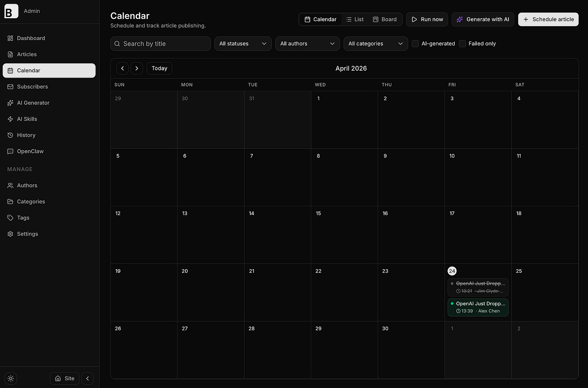Enable the AI-generated filter checkbox
Viewport: 588px width, 388px height.
(x=415, y=43)
